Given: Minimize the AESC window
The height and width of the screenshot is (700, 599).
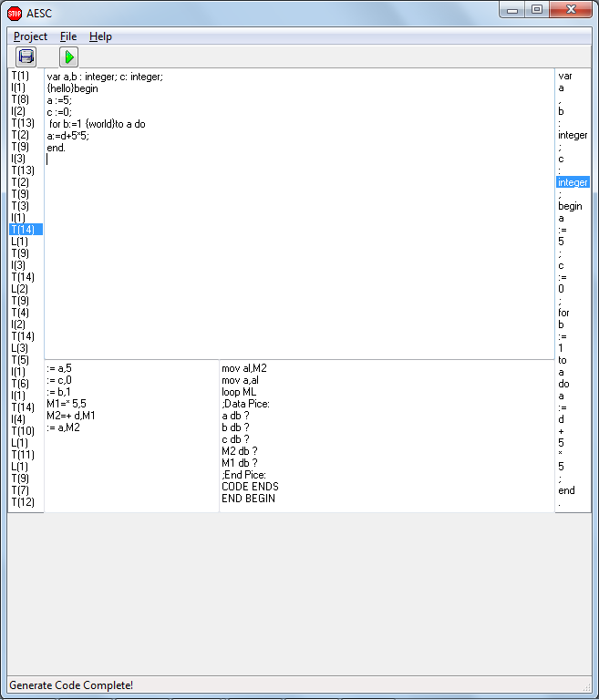Looking at the screenshot, I should pyautogui.click(x=512, y=10).
